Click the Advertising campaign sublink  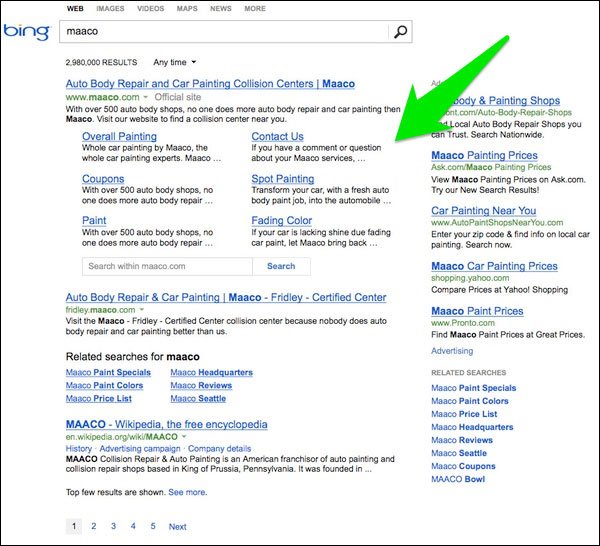click(x=140, y=448)
